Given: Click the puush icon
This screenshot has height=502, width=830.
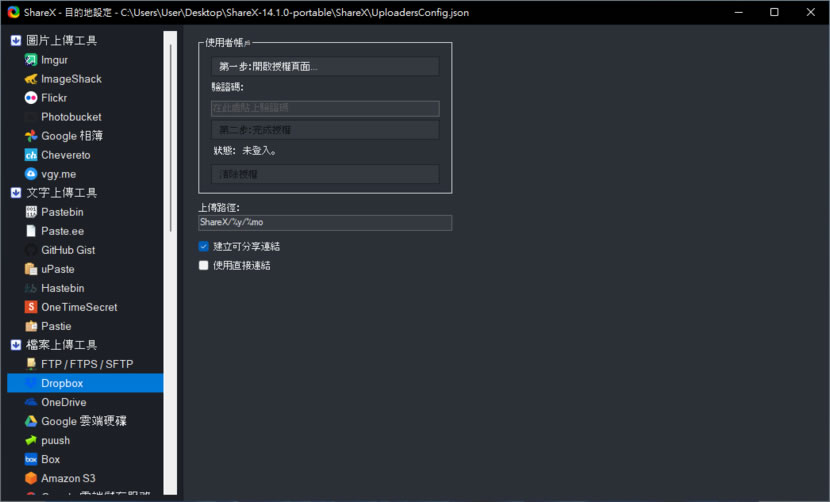Looking at the screenshot, I should pos(31,441).
